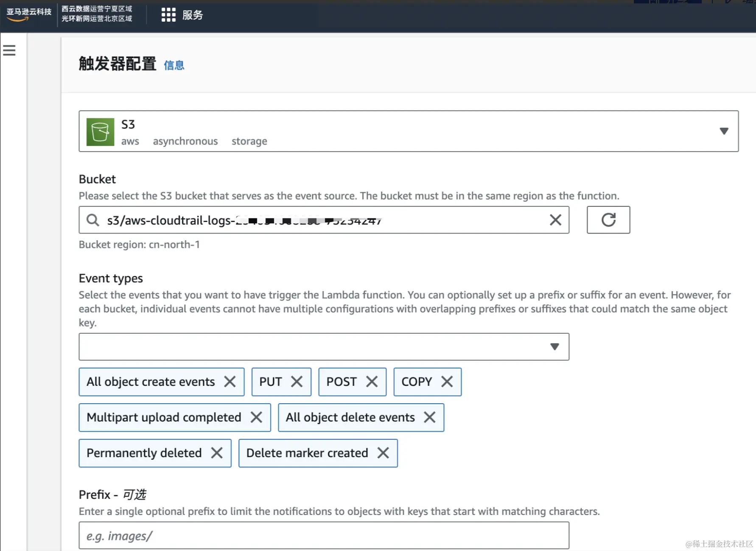
Task: Click the asynchronous label in S3 selector
Action: [x=185, y=141]
